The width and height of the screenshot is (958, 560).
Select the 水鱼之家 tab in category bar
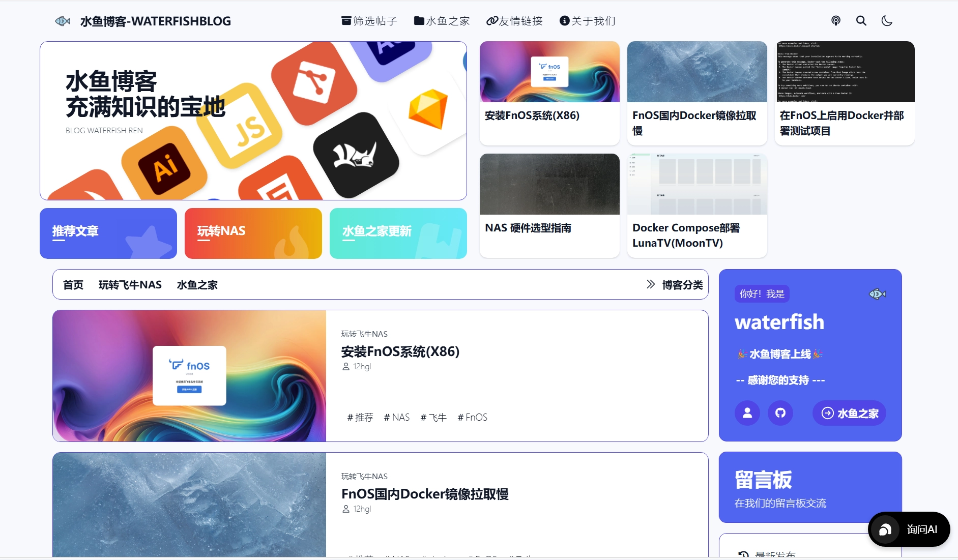(197, 285)
